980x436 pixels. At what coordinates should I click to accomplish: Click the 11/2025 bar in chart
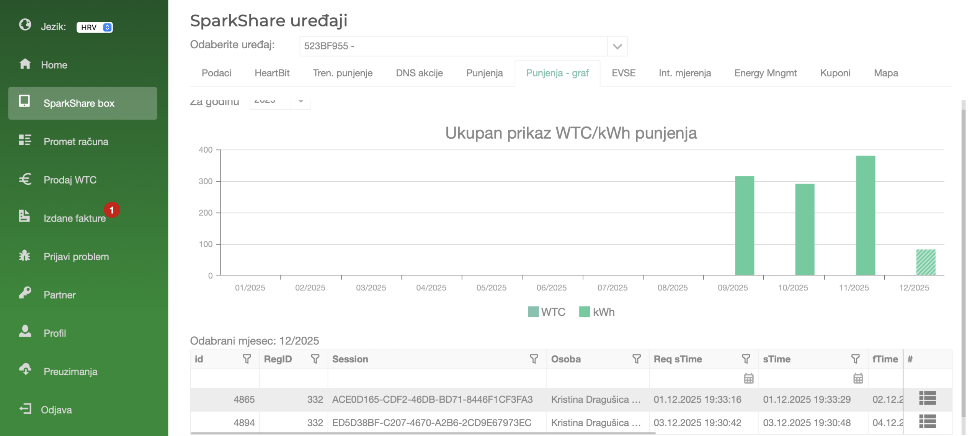point(865,215)
